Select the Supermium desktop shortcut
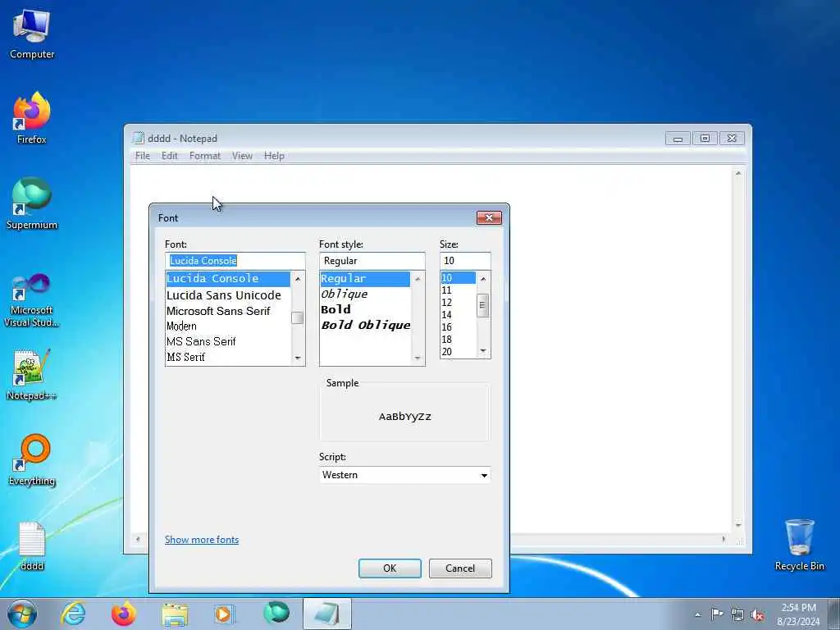The height and width of the screenshot is (630, 840). [32, 203]
